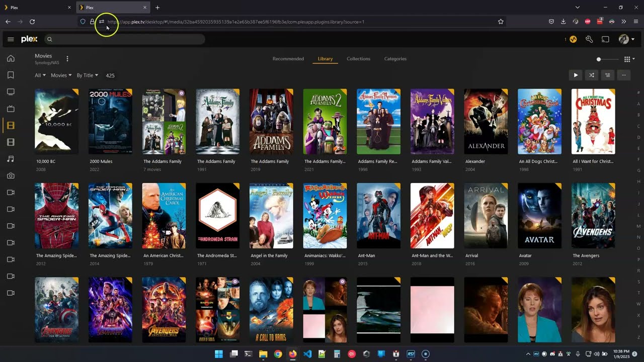644x362 pixels.
Task: Open the Activity indicator icon
Action: pos(573,39)
